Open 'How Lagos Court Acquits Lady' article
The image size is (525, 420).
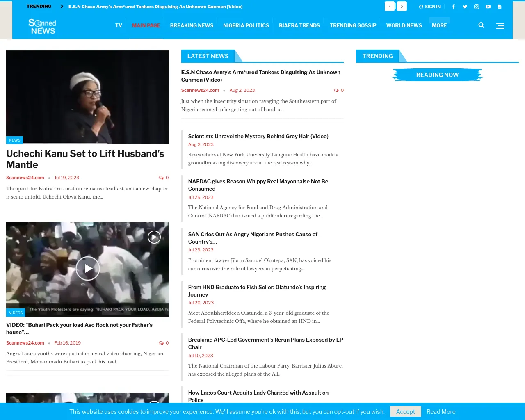pyautogui.click(x=258, y=396)
